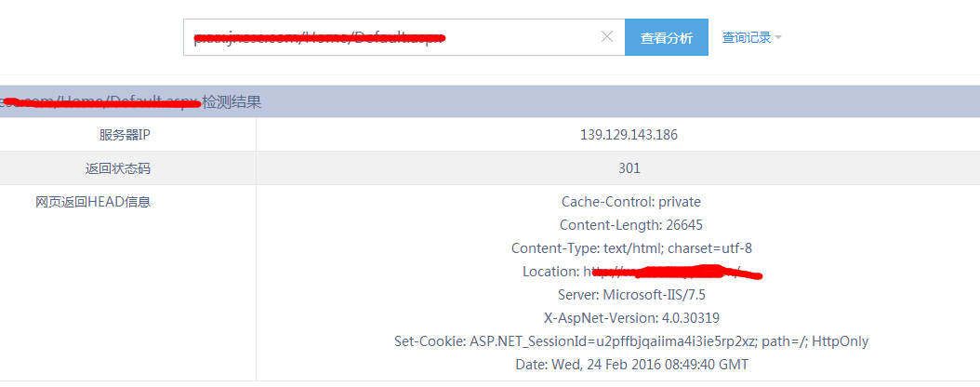
Task: Open the redacted Location redirect URL
Action: [669, 272]
